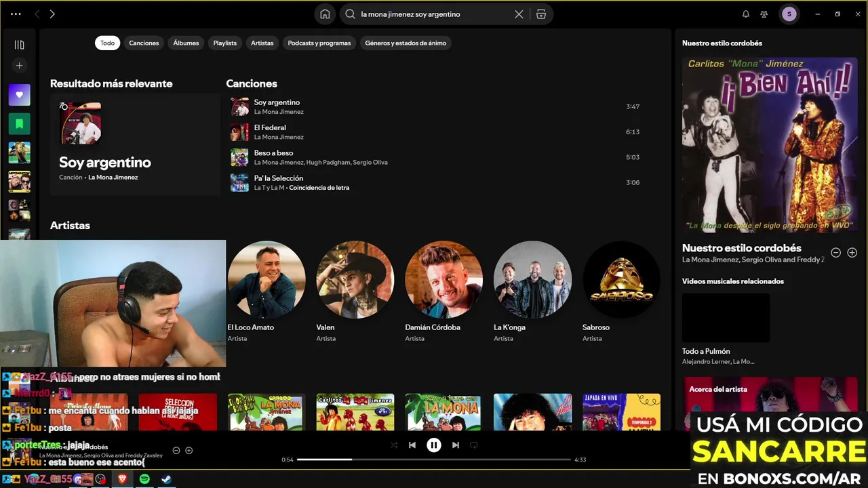Click the minus icon in the bottom now-playing bar
The image size is (868, 488).
pyautogui.click(x=176, y=450)
